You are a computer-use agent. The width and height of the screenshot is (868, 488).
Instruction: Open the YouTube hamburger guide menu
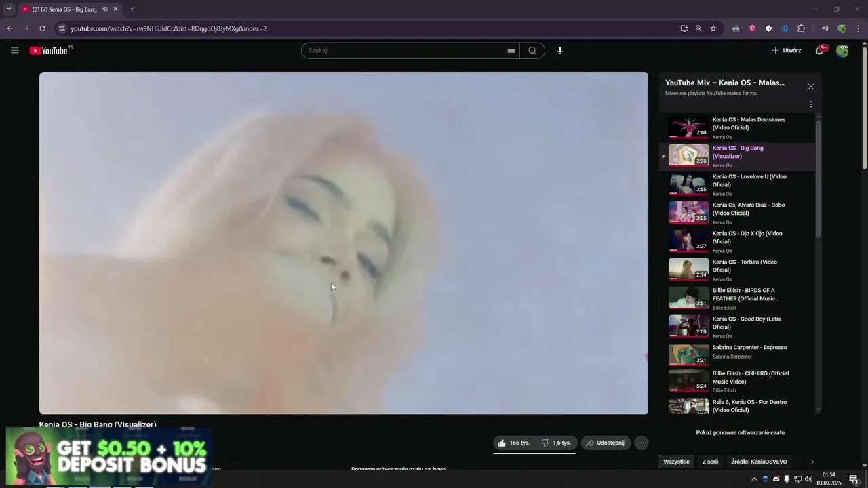[x=15, y=51]
